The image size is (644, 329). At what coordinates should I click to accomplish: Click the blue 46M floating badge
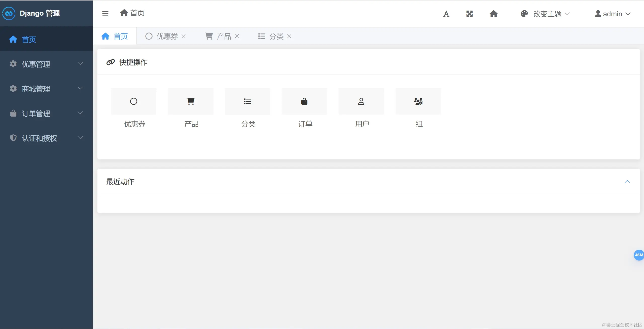638,255
